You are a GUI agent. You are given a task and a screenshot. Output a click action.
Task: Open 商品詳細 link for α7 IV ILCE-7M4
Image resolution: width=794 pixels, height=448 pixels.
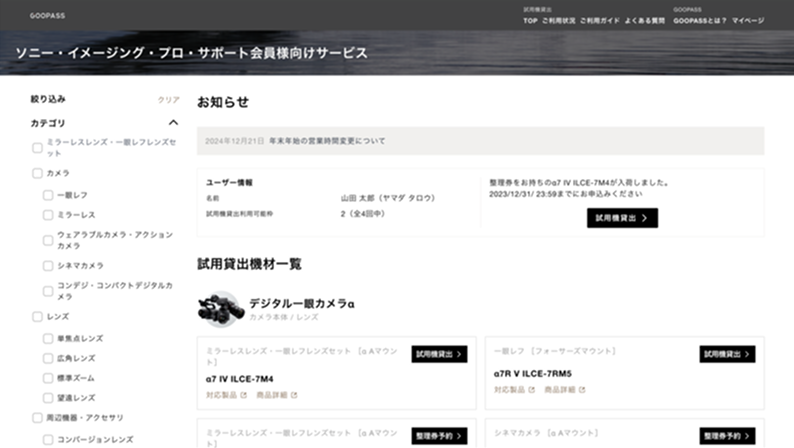[276, 395]
